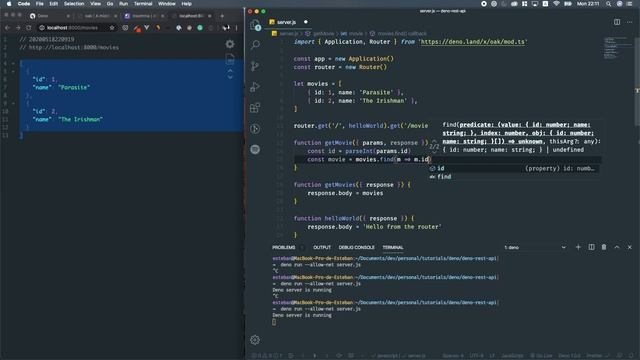Open the browser three-dot menu

[x=237, y=28]
